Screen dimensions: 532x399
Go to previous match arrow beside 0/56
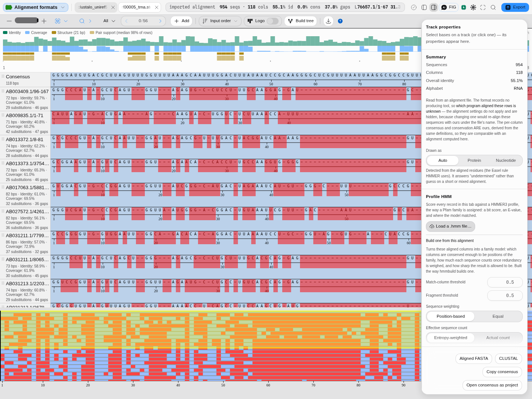pyautogui.click(x=126, y=21)
